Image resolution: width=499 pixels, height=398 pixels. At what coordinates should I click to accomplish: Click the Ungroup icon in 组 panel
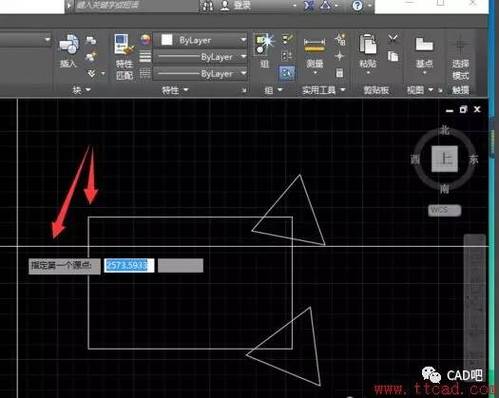click(x=287, y=39)
